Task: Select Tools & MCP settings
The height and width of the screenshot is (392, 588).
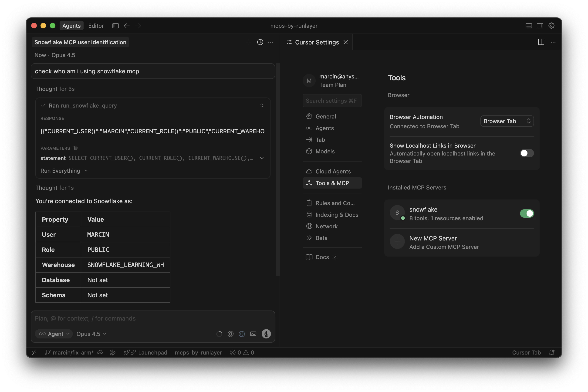Action: 332,183
